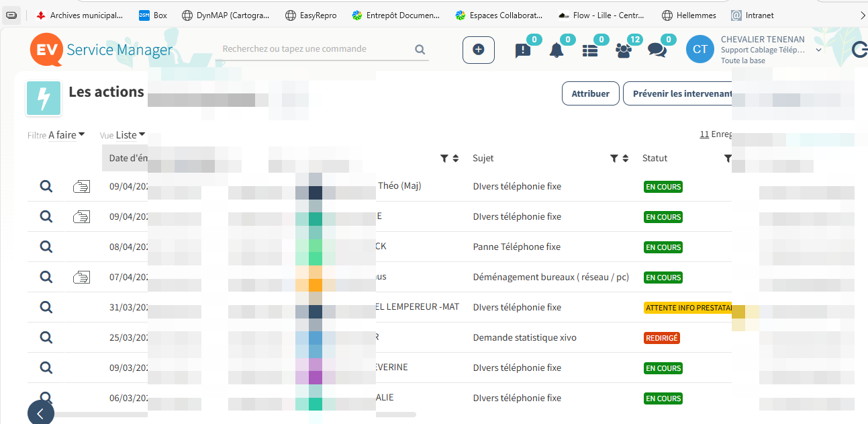
Task: Open details magnifier for the 08/04 row
Action: pyautogui.click(x=46, y=247)
